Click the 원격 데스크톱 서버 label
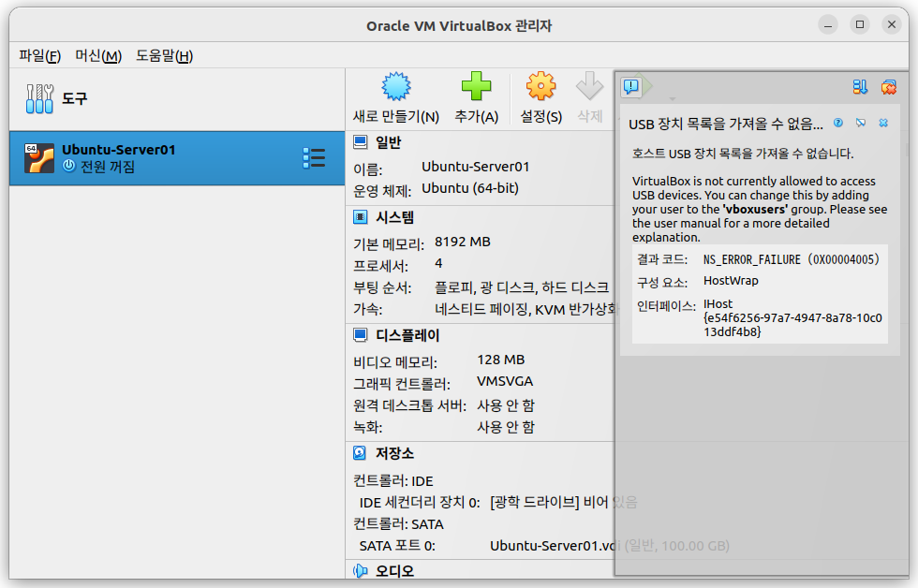 tap(410, 405)
